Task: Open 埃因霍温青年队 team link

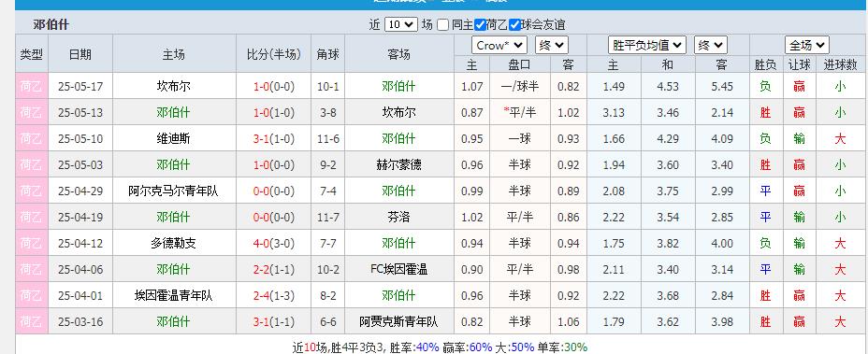Action: [173, 295]
